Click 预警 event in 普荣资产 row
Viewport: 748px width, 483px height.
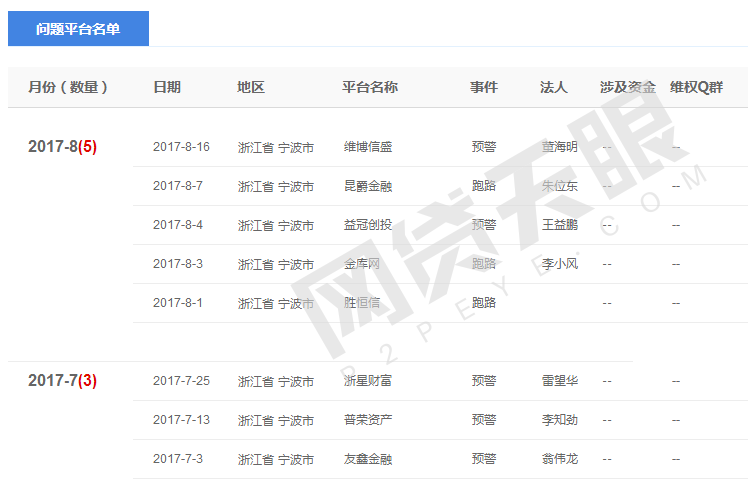click(484, 420)
